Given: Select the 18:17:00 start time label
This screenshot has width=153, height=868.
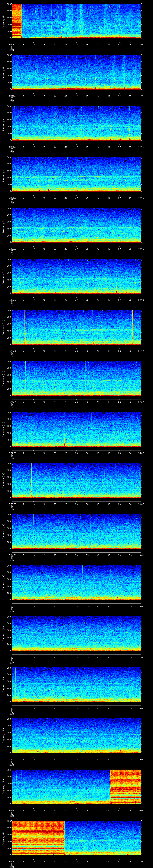Looking at the screenshot, I should 12,198.
